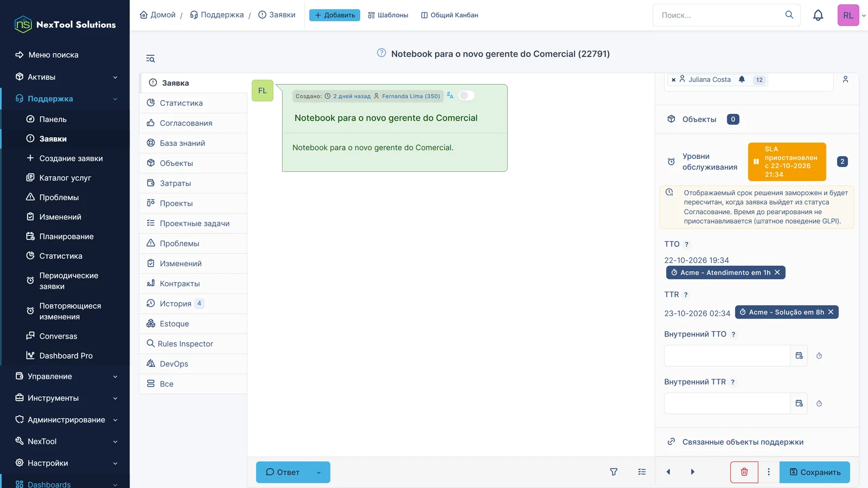The width and height of the screenshot is (868, 488).
Task: Open Каталог услуг in the sidebar
Action: point(65,178)
